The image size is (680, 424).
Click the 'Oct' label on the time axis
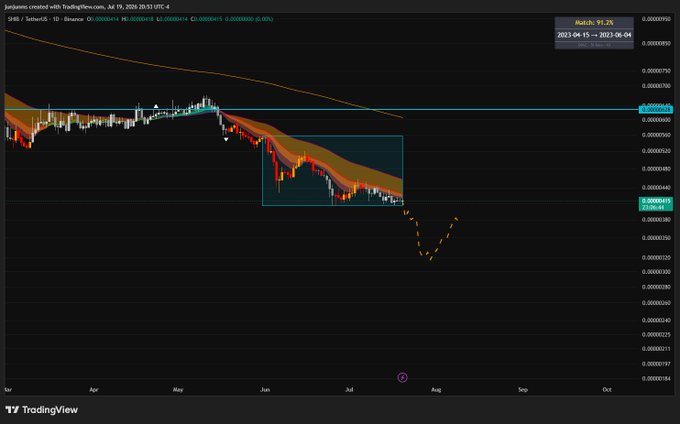click(x=607, y=389)
